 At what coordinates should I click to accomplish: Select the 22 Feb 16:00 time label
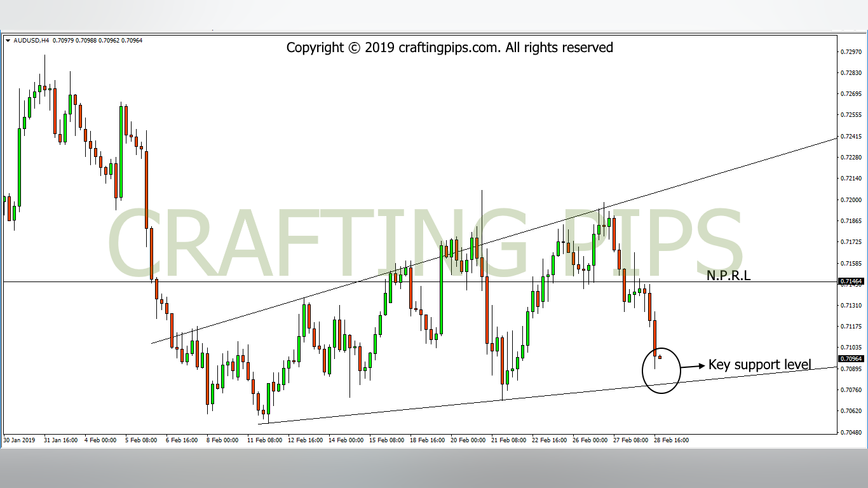pos(549,440)
